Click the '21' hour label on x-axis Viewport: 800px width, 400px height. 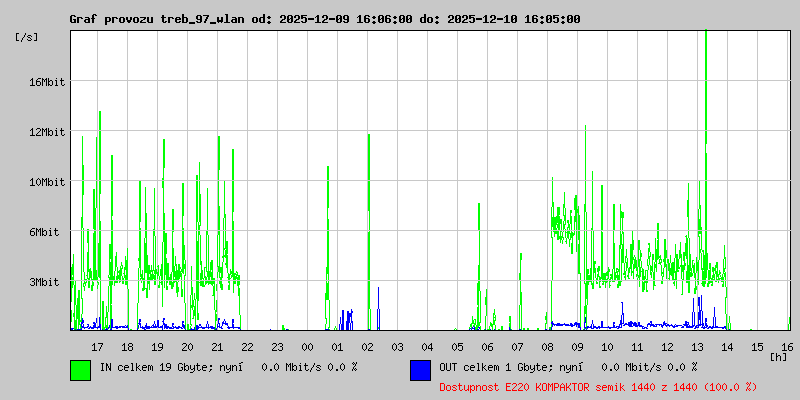click(217, 347)
